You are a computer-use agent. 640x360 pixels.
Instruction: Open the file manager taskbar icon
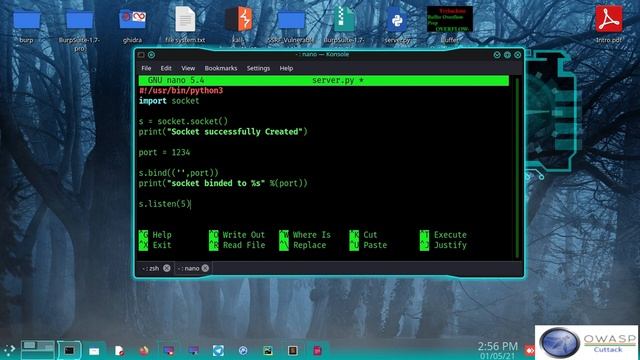click(x=94, y=351)
